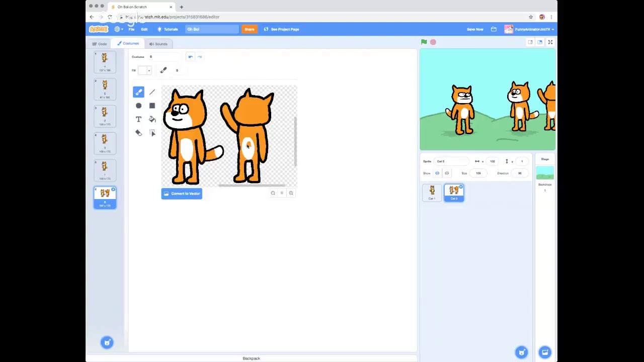Hide the sprite using crossed-eye toggle
The width and height of the screenshot is (644, 362).
(x=447, y=173)
